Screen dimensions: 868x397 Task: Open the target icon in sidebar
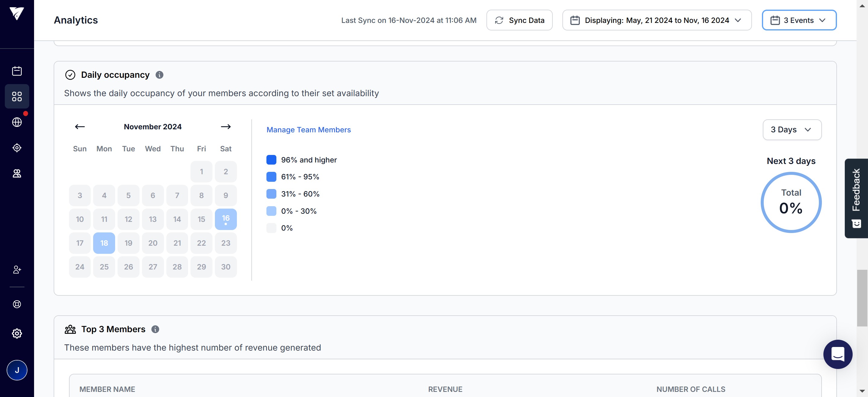coord(17,148)
